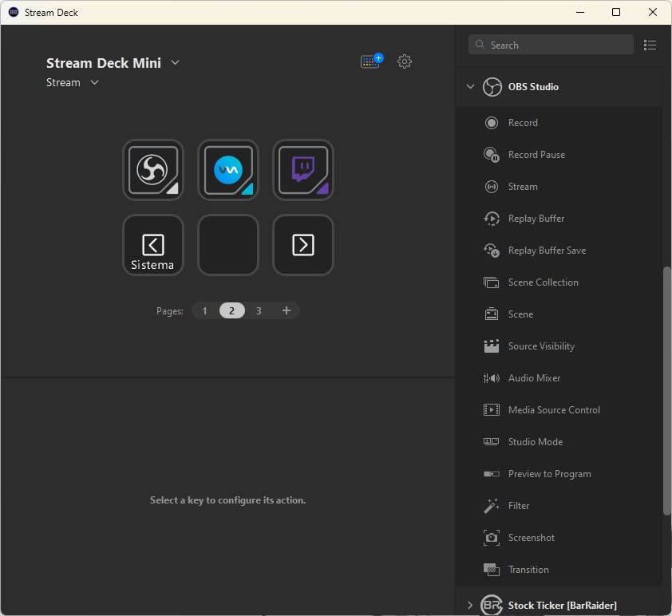Expand the Stock Ticker [BarRaider] category
Screen dimensions: 672x616
pyautogui.click(x=470, y=606)
